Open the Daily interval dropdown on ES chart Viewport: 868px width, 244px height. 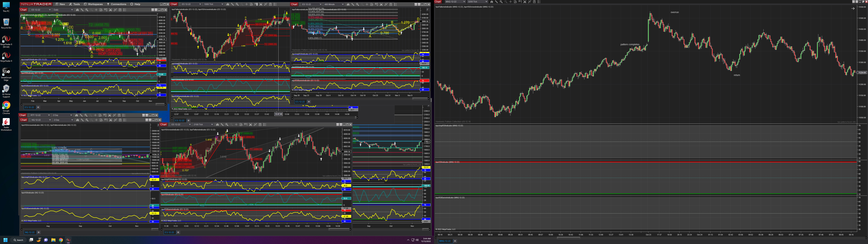[72, 10]
